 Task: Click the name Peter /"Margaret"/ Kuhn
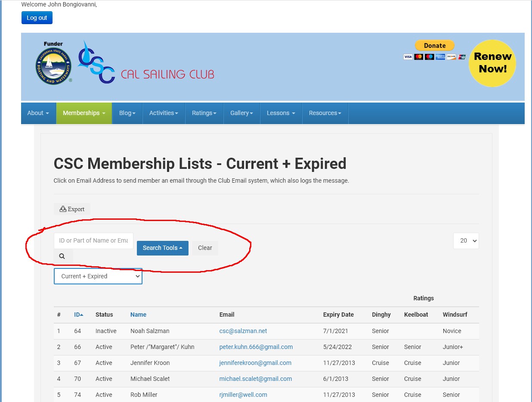162,347
